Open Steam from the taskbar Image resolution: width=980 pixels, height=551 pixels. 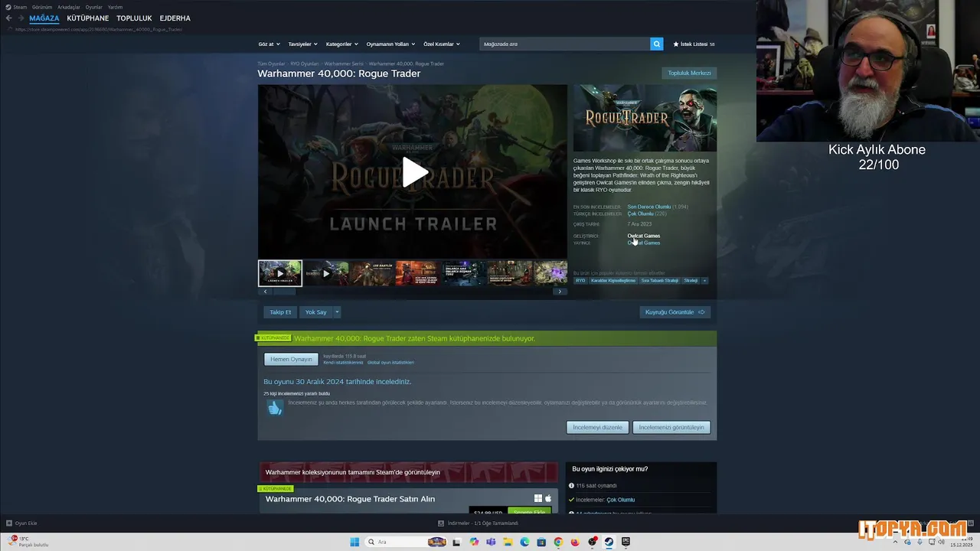click(609, 542)
